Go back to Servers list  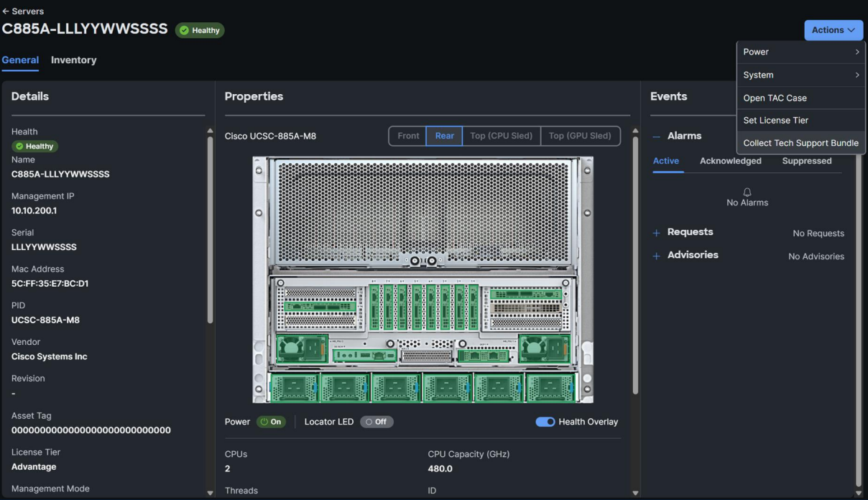tap(23, 11)
